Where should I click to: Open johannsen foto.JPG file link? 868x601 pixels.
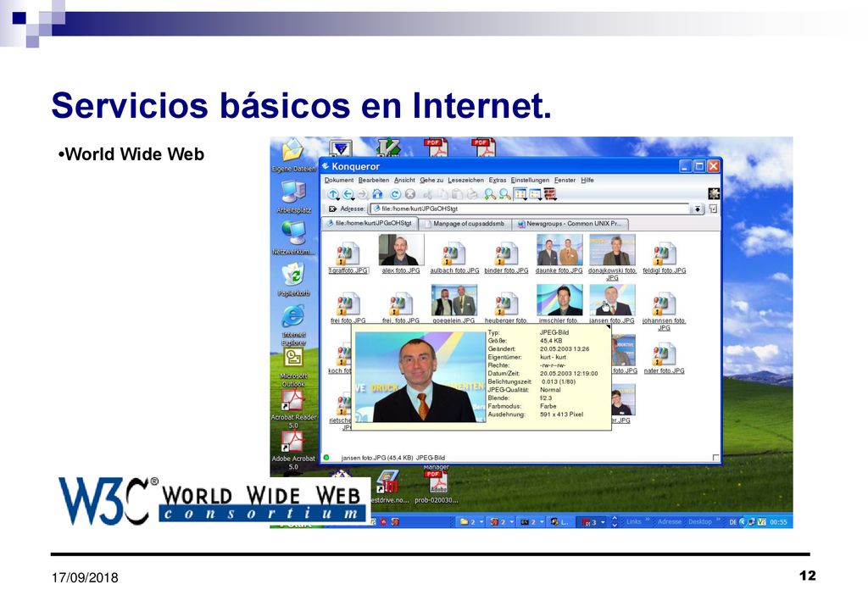665,324
